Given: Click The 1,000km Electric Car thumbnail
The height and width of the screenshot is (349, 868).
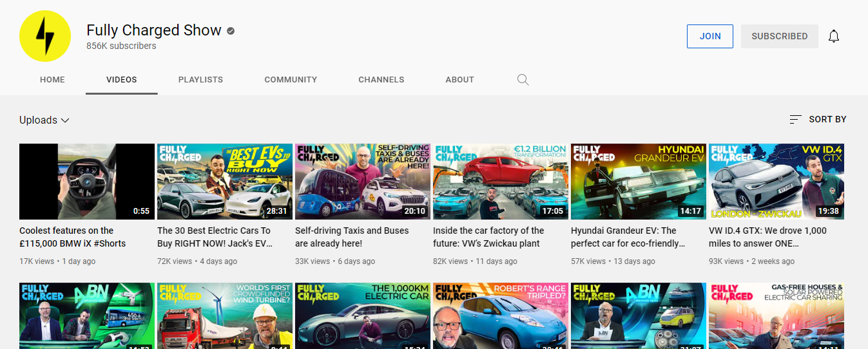Looking at the screenshot, I should click(363, 316).
